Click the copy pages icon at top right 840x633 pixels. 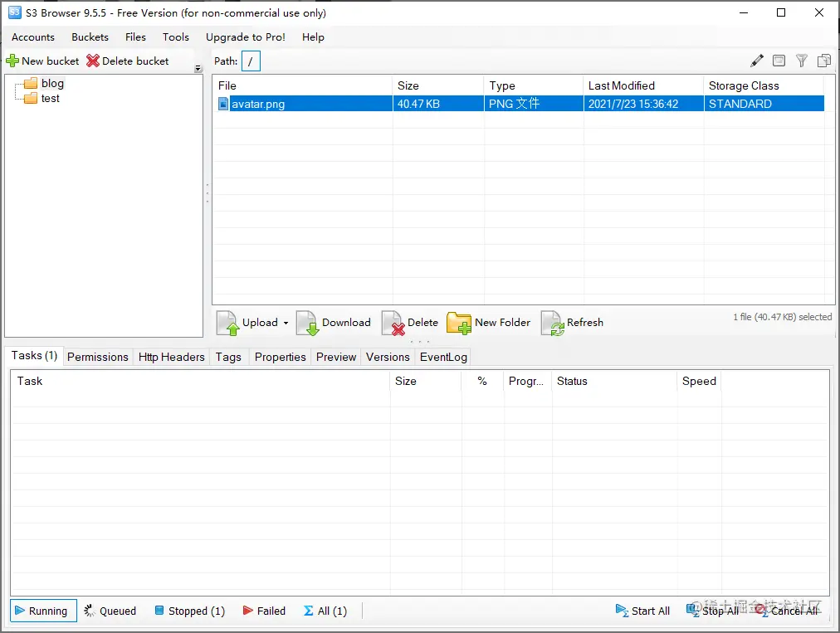point(824,61)
